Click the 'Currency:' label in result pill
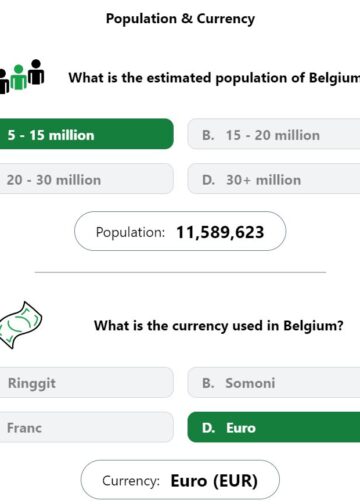This screenshot has width=360, height=504. tap(131, 481)
